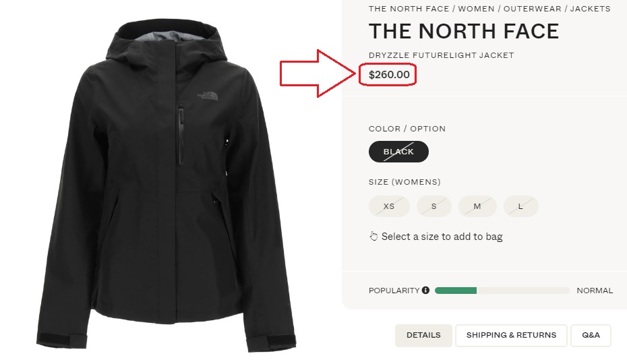627x364 pixels.
Task: Choose size L
Action: point(520,206)
